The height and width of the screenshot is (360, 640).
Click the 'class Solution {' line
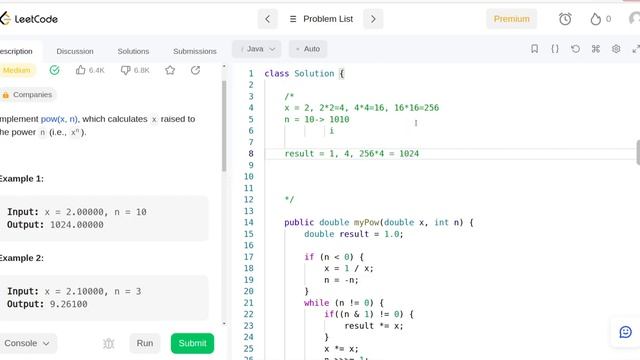tap(304, 74)
